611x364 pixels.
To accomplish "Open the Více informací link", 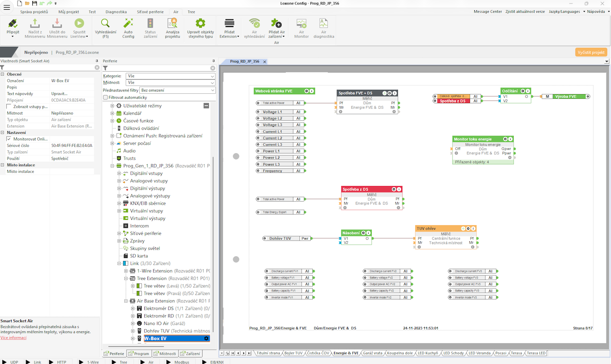I will (13, 337).
